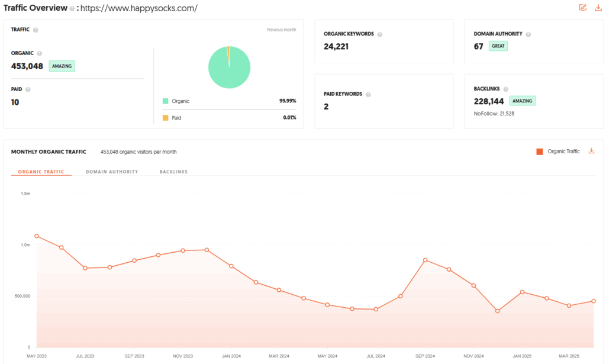Screen dimensions: 606x364
Task: Click the Organic label in pie legend
Action: 180,101
